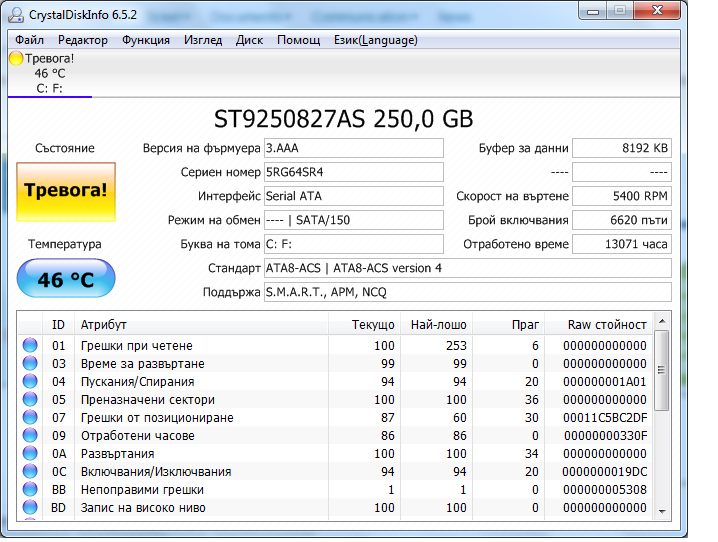Image resolution: width=718 pixels, height=542 pixels.
Task: Minimize the CrystalDiskInfo window
Action: (593, 11)
